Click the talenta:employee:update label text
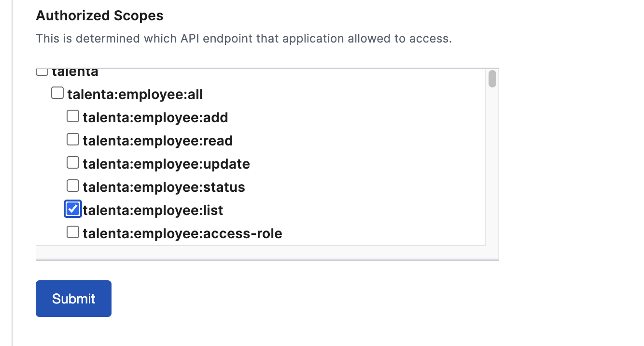The width and height of the screenshot is (644, 346). click(x=166, y=164)
